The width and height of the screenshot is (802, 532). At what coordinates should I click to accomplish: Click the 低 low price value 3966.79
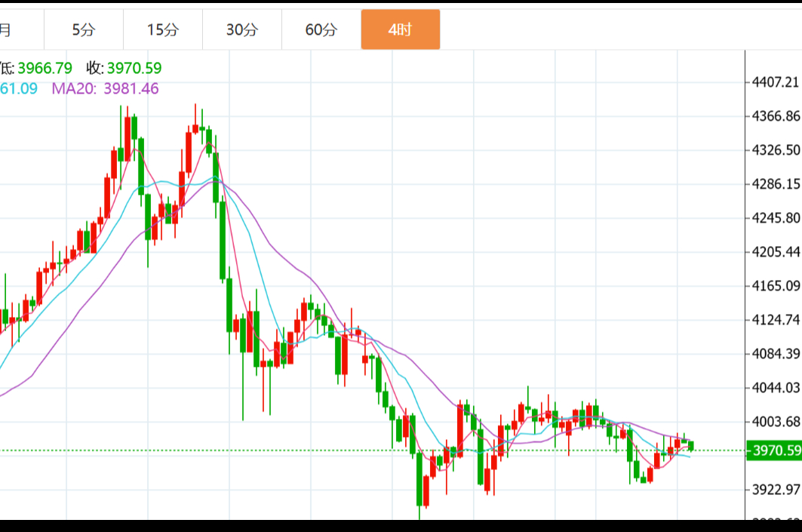(x=45, y=69)
